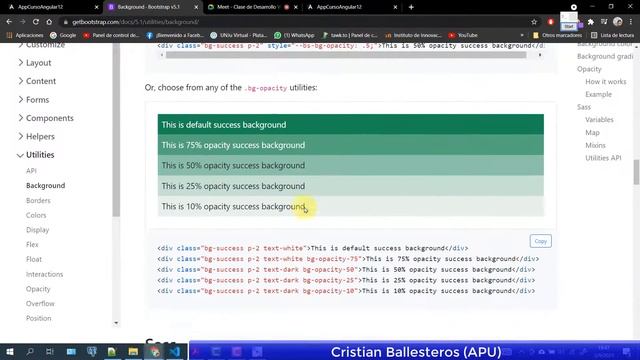Open the Interactions utilities page
This screenshot has width=640, height=360.
(44, 274)
